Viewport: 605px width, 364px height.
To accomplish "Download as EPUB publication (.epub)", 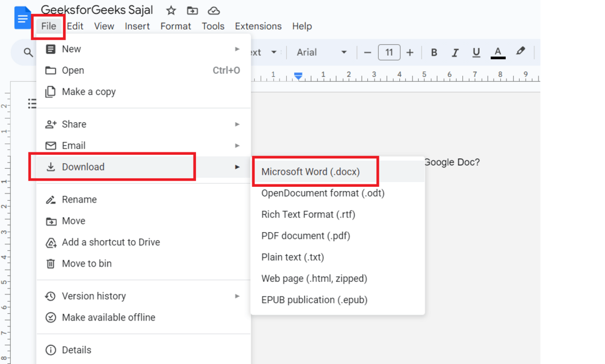I will (x=338, y=300).
